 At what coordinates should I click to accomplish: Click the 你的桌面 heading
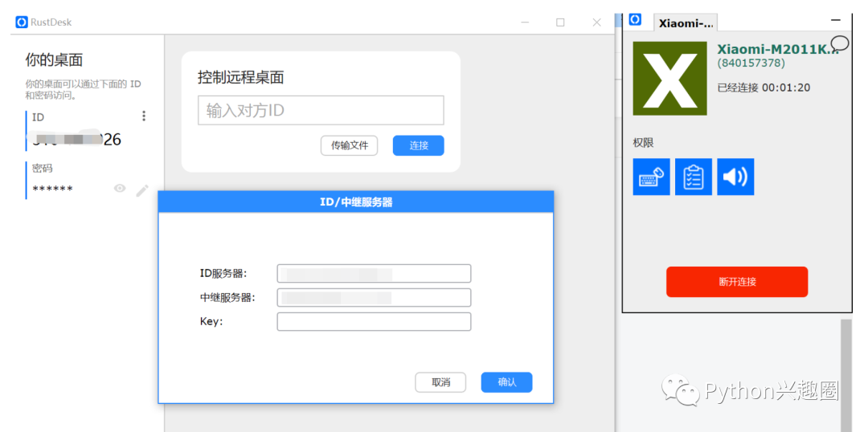[55, 59]
